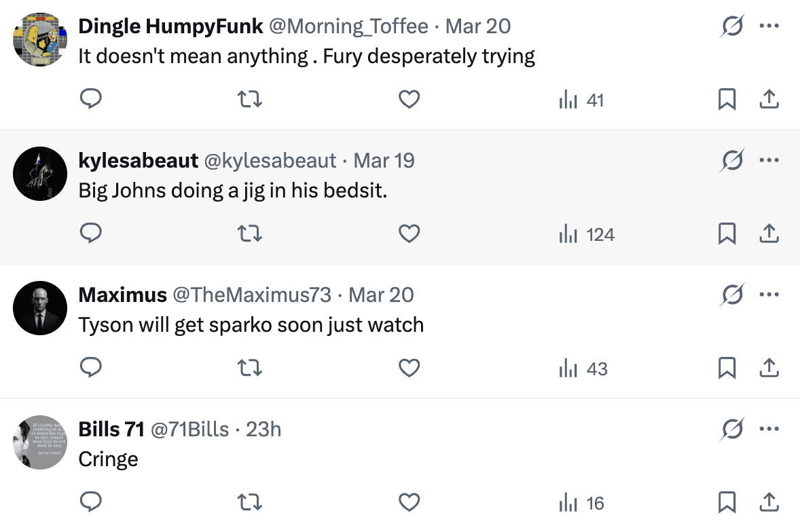The image size is (800, 532).
Task: Repost the kylesabeaut tweet
Action: tap(251, 235)
